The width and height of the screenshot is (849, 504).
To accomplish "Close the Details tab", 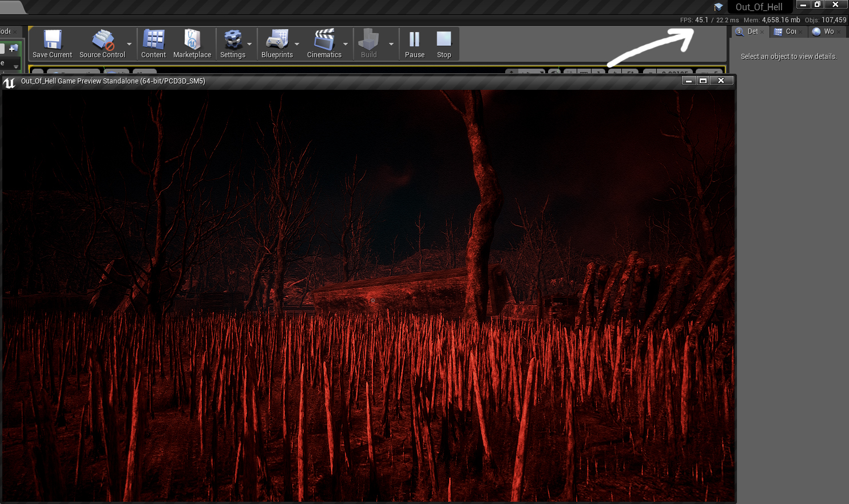I will click(x=763, y=32).
